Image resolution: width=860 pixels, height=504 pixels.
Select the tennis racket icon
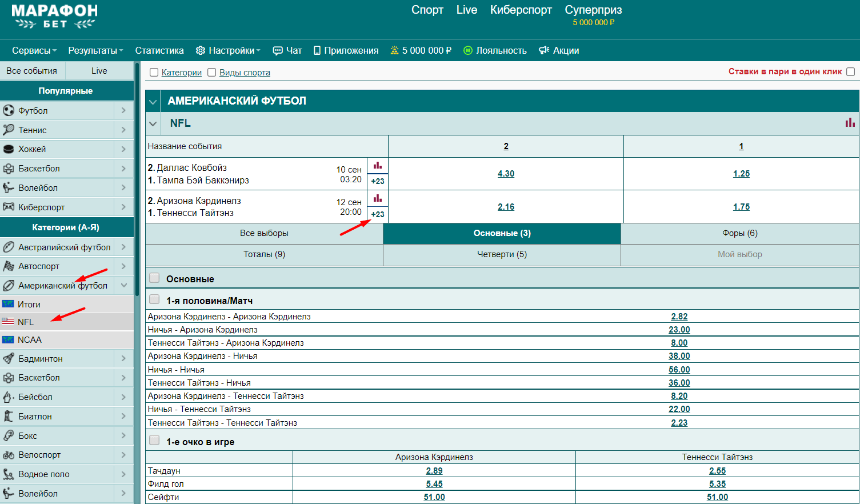coord(9,130)
